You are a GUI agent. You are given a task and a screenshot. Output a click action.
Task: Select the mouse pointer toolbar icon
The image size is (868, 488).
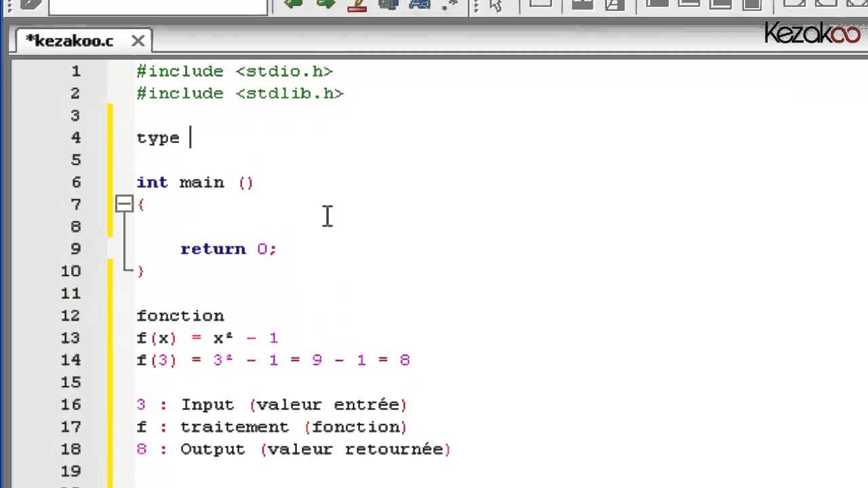tap(496, 5)
